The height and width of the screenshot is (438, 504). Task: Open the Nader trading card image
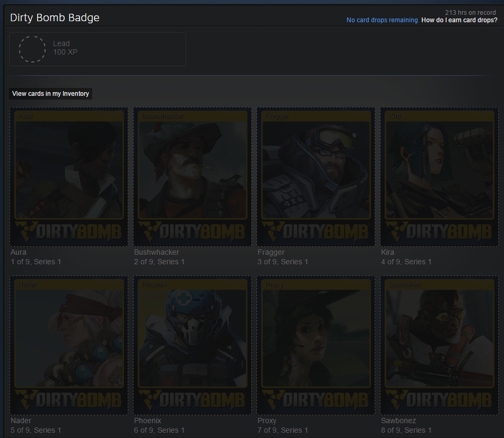pos(69,345)
